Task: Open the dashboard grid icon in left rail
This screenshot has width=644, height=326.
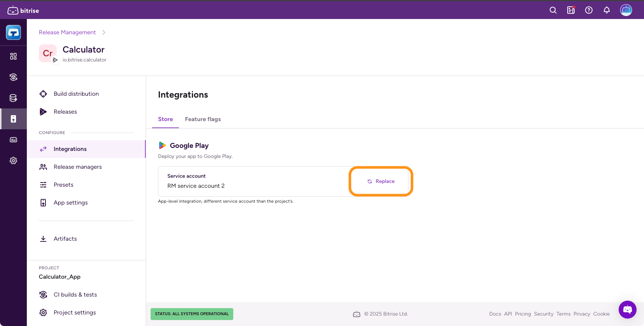Action: 13,56
